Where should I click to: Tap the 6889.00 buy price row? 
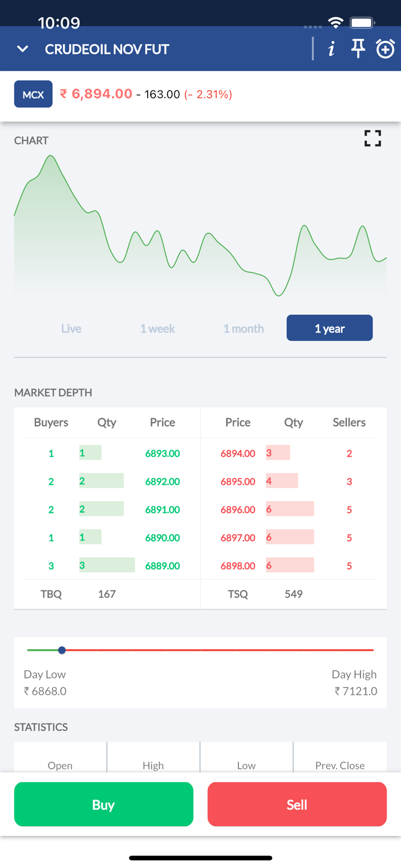[x=163, y=566]
